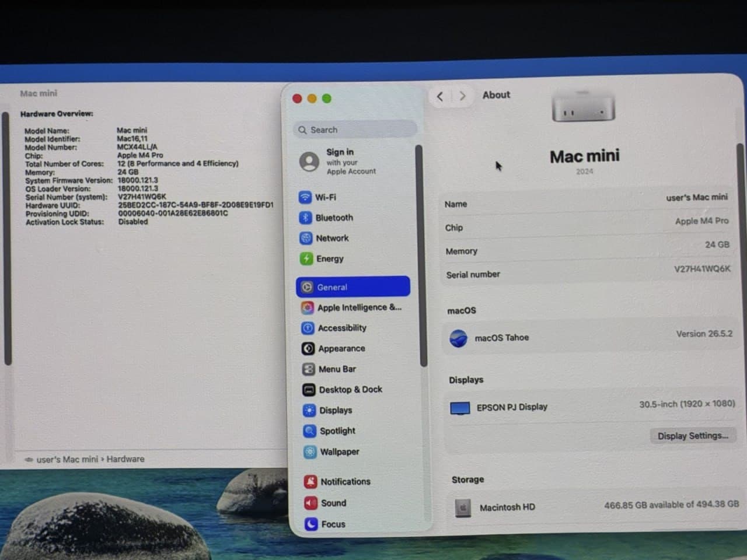
Task: Click the Accessibility icon
Action: point(308,328)
